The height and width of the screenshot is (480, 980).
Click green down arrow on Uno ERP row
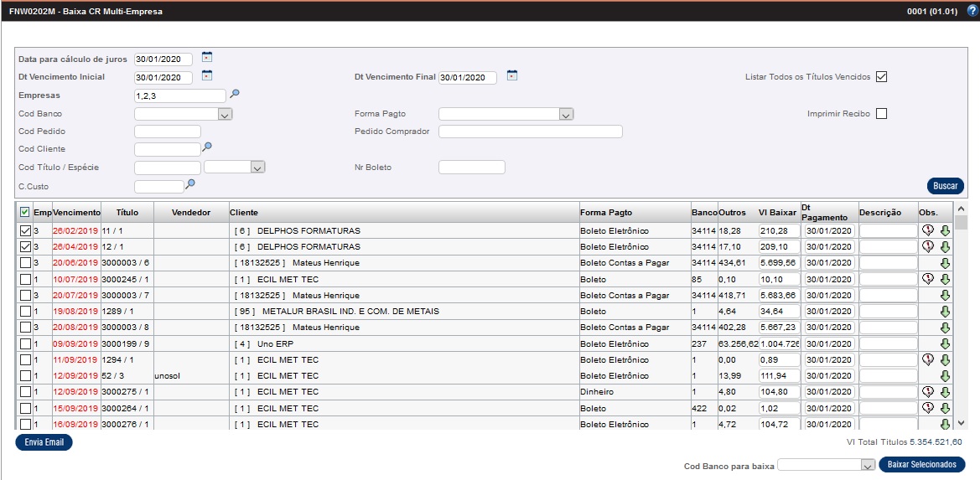point(945,343)
